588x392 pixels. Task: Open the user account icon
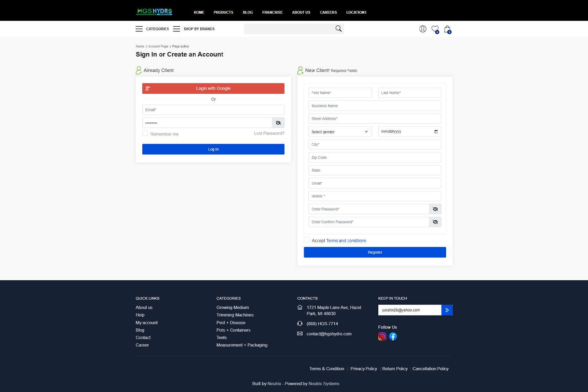423,29
